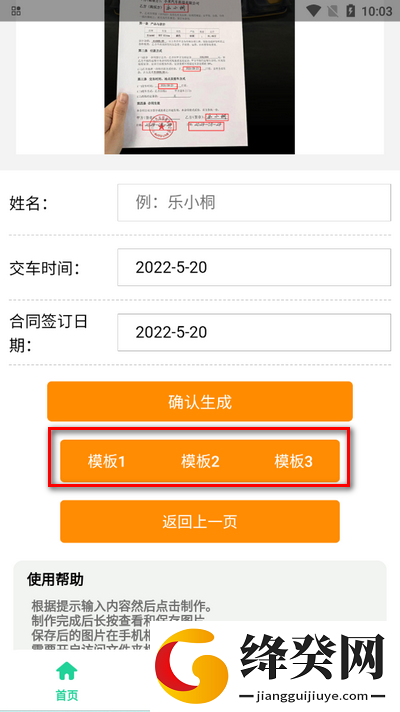
Task: Tap the battery charging icon
Action: point(351,10)
